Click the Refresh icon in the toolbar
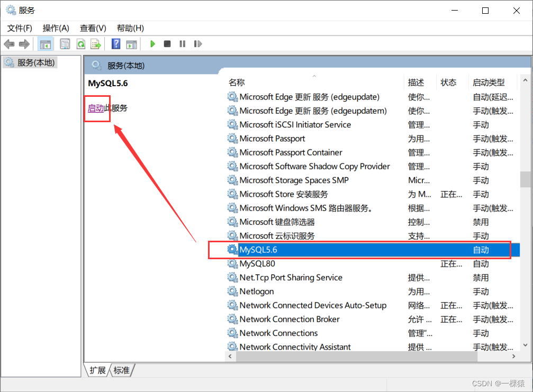The height and width of the screenshot is (392, 533). (80, 44)
